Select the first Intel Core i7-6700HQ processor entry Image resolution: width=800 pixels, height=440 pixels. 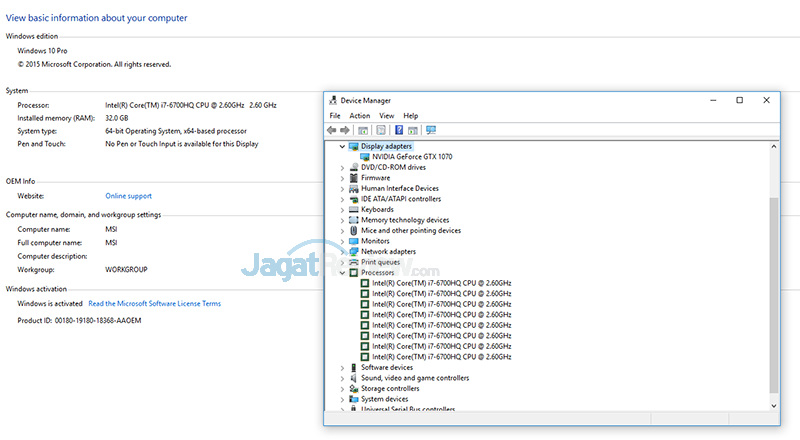coord(441,283)
